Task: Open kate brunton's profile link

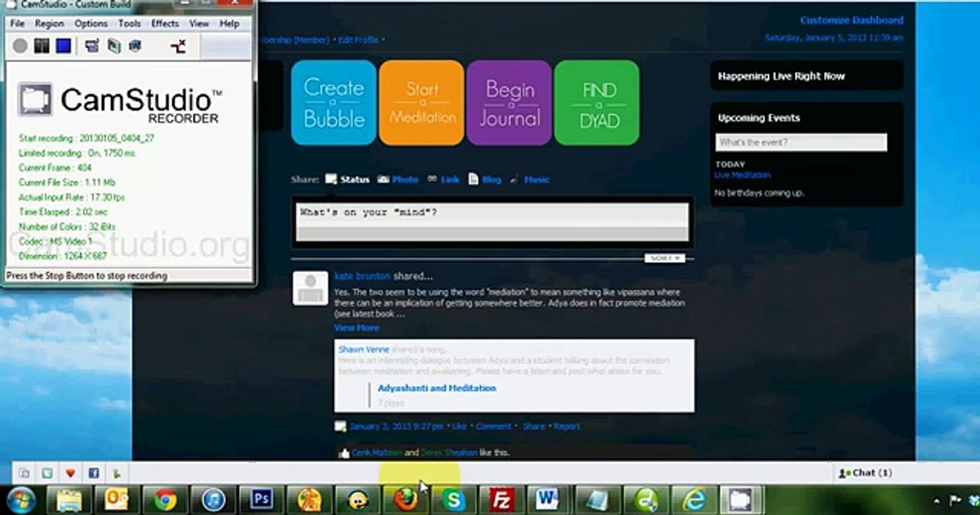Action: [x=362, y=276]
